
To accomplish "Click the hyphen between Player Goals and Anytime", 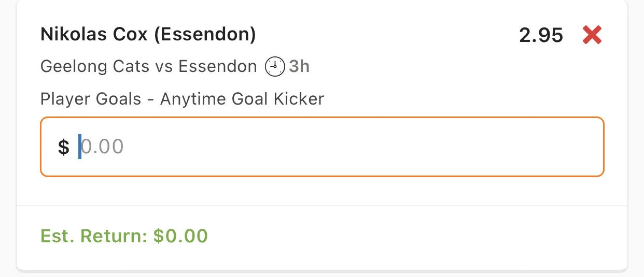I will point(150,99).
